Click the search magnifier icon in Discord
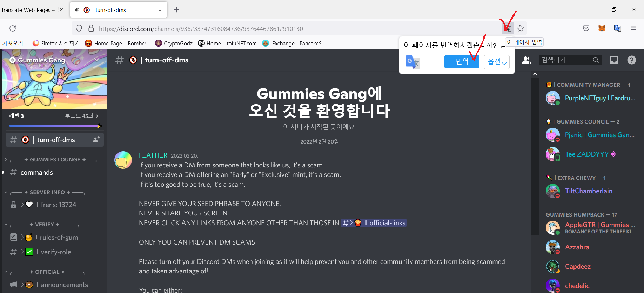 596,60
